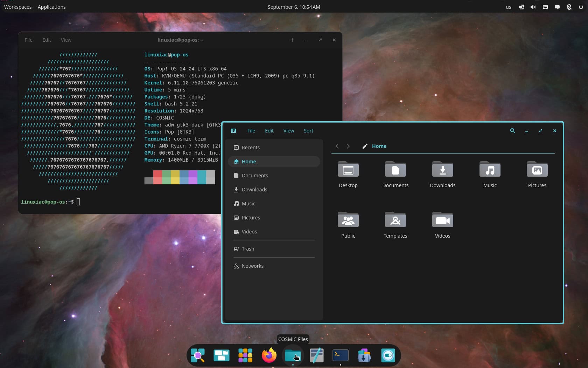Viewport: 588px width, 368px height.
Task: Open the Sort menu in COSMIC Files
Action: point(308,131)
